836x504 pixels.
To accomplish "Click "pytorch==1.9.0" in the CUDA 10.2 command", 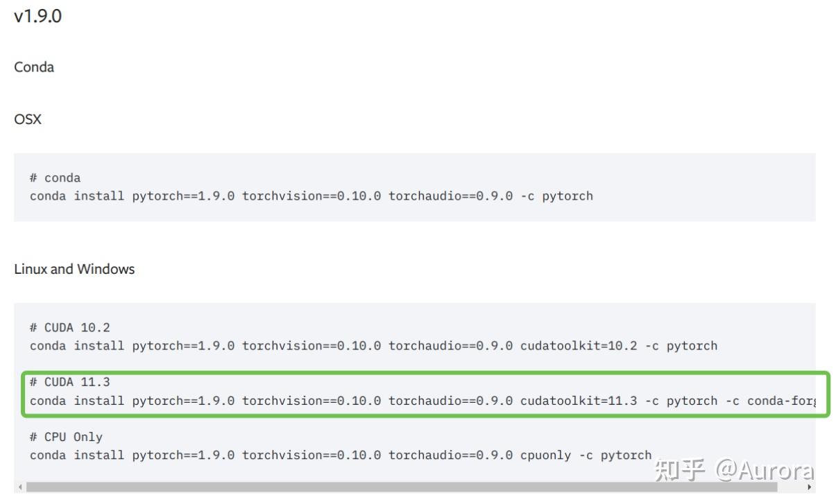I will coord(183,345).
